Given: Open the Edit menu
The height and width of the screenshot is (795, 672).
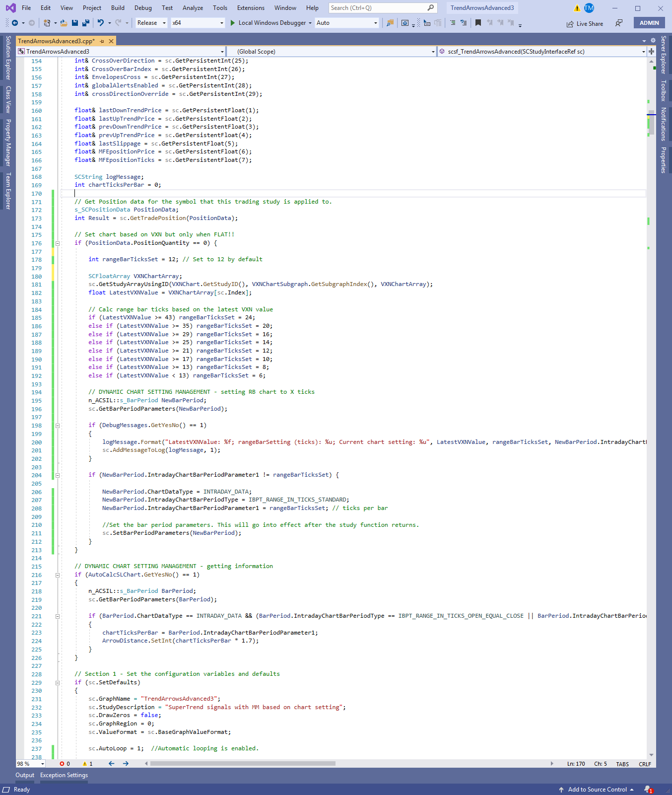Looking at the screenshot, I should pos(46,8).
